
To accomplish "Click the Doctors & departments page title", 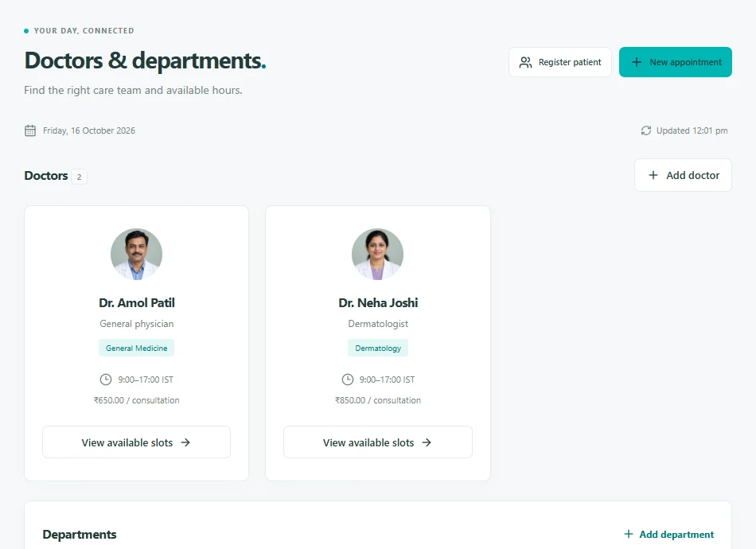I will click(x=145, y=60).
